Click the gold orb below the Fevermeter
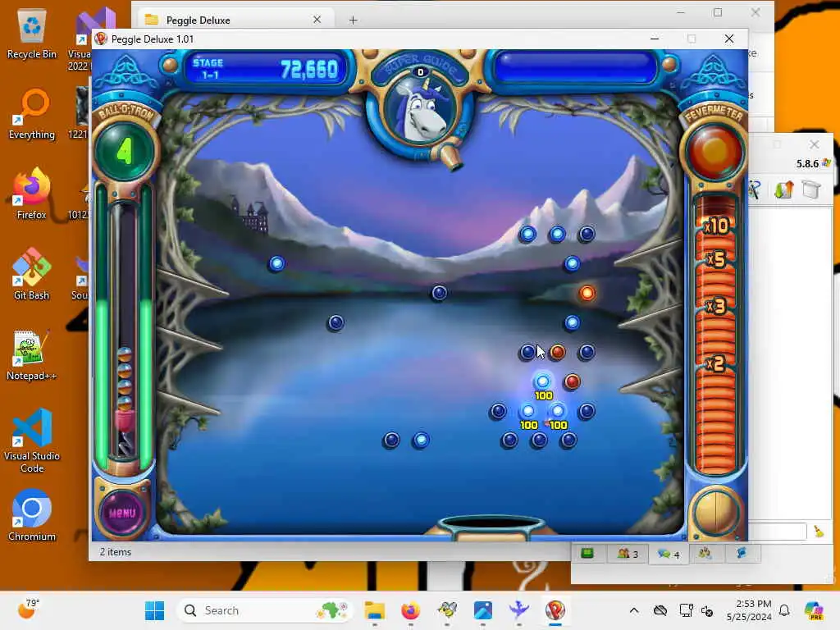This screenshot has width=840, height=630. click(x=714, y=512)
